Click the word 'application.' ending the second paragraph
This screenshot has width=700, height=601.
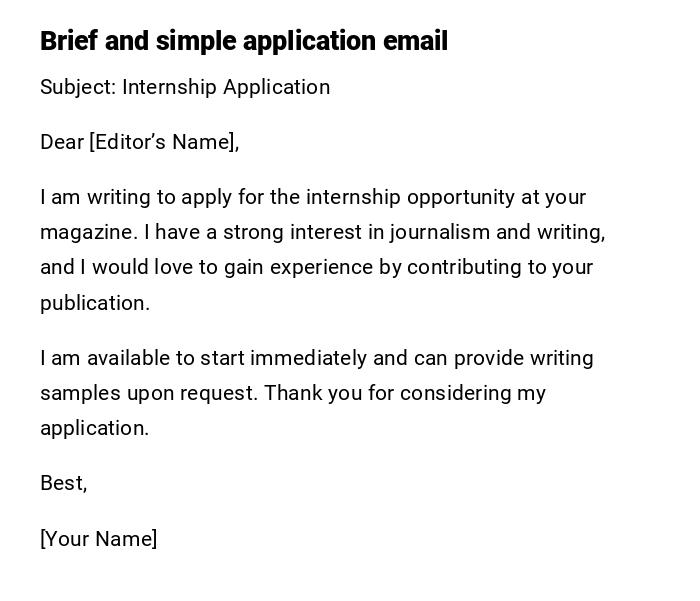[x=95, y=428]
